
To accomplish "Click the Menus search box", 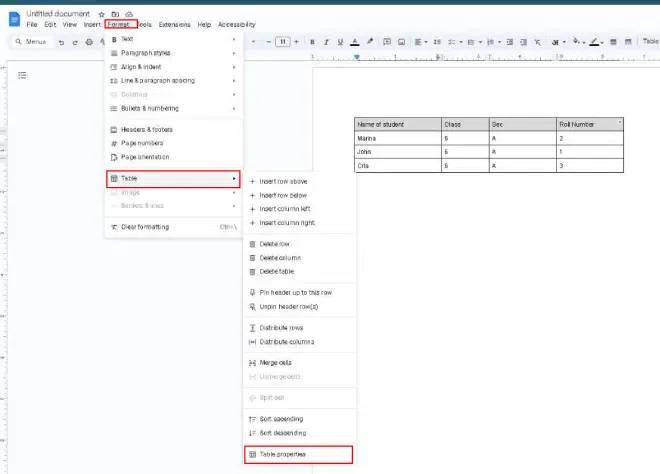I will point(31,42).
